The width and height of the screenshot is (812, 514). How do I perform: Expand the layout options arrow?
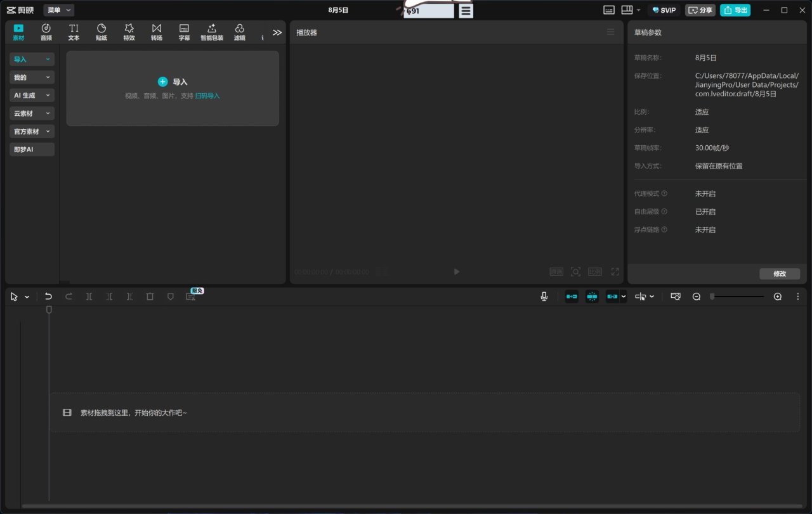click(x=639, y=10)
